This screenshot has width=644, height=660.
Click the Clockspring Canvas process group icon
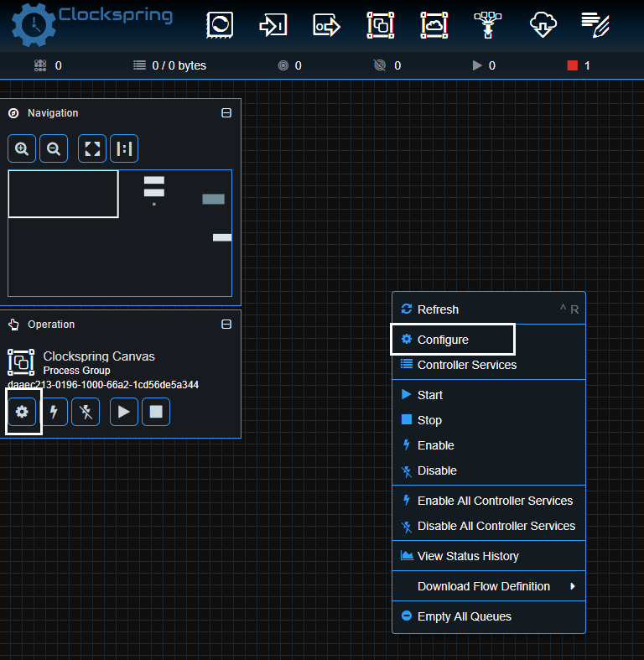(x=21, y=362)
